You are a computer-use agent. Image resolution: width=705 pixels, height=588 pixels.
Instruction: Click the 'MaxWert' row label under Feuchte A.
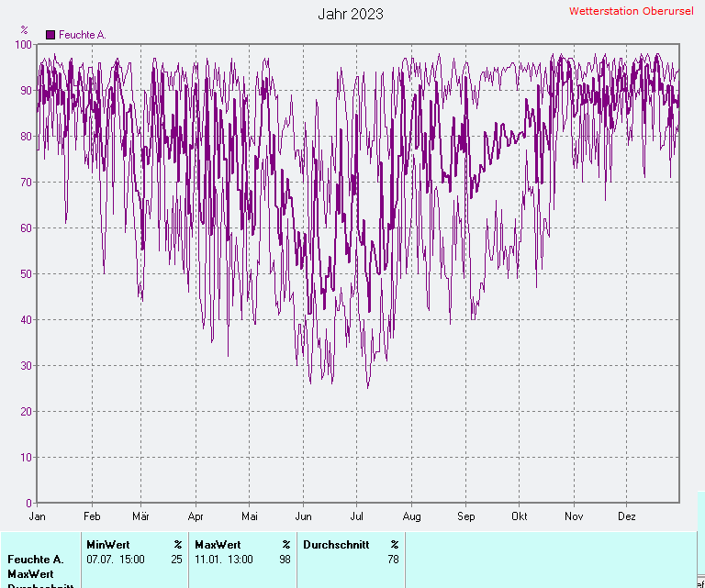click(30, 574)
